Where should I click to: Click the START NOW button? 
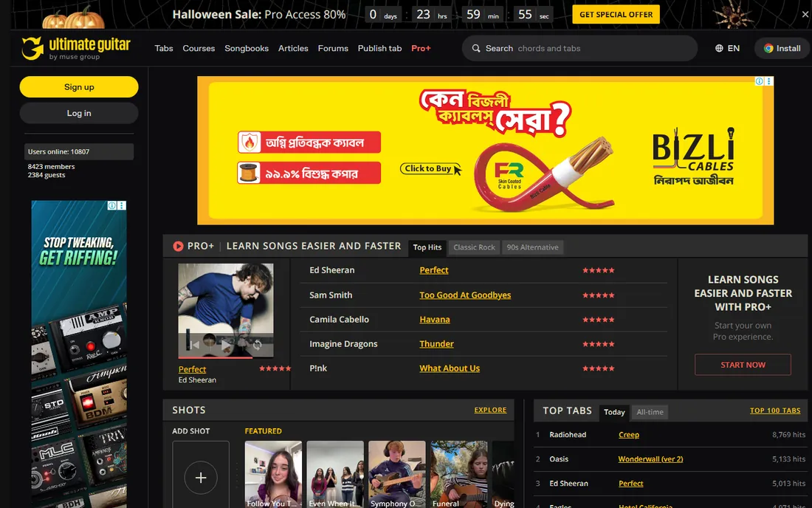pyautogui.click(x=743, y=365)
